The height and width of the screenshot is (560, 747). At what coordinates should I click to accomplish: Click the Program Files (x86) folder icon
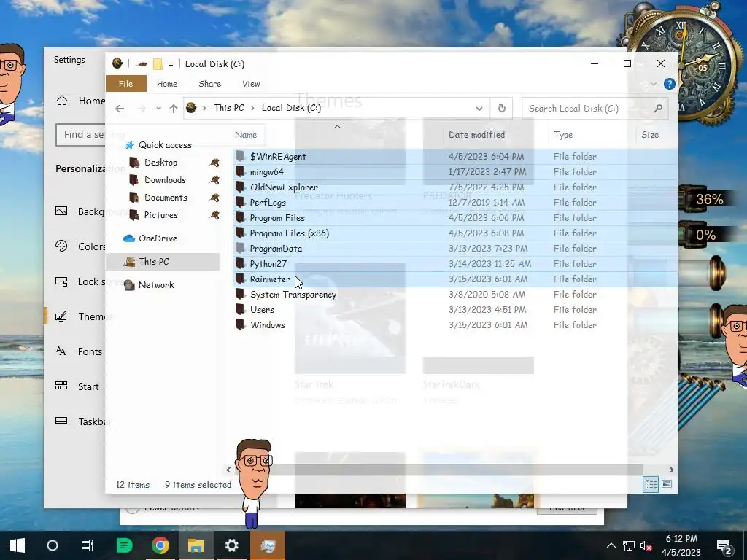point(241,233)
